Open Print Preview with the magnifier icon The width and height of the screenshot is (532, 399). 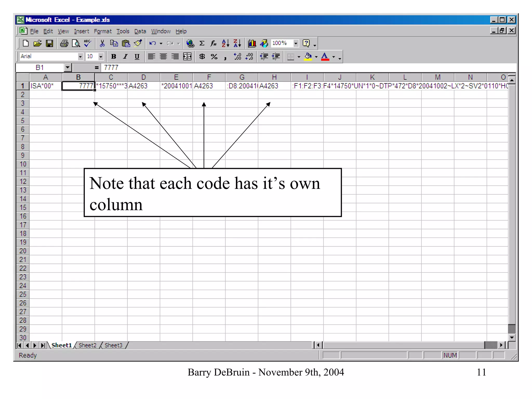pos(76,43)
